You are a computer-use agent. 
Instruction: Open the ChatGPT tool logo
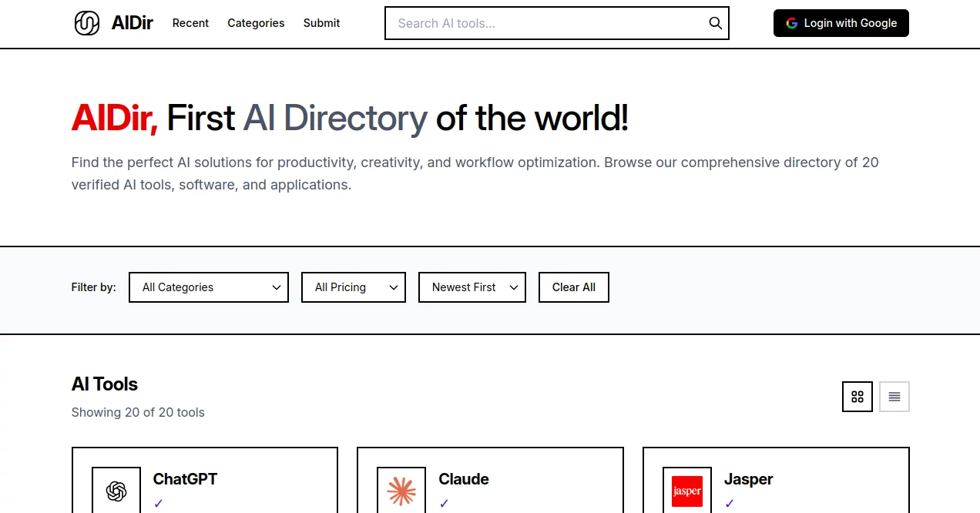(116, 491)
